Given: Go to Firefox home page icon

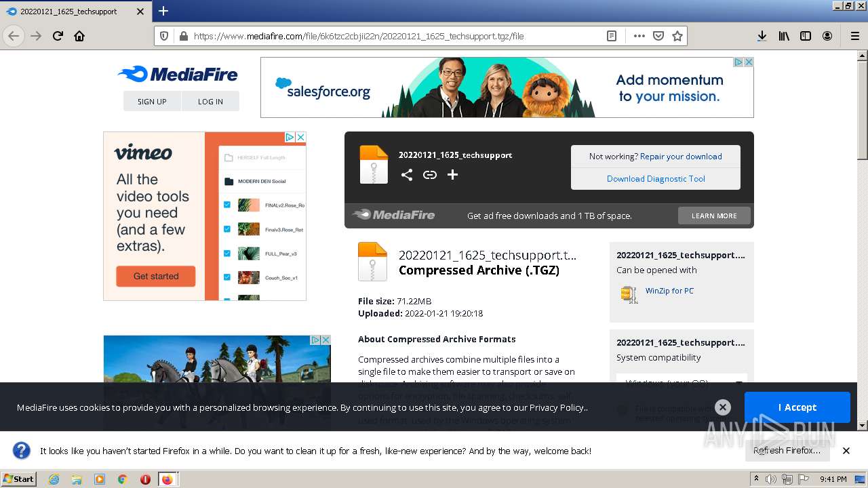Looking at the screenshot, I should click(x=79, y=36).
